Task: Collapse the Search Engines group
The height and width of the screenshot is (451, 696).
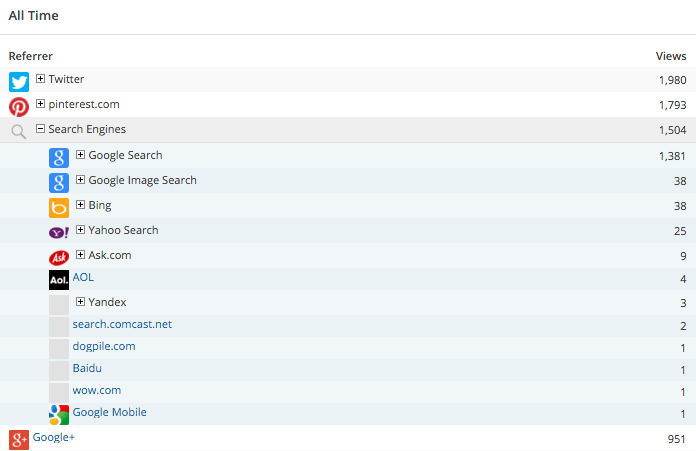Action: (41, 129)
